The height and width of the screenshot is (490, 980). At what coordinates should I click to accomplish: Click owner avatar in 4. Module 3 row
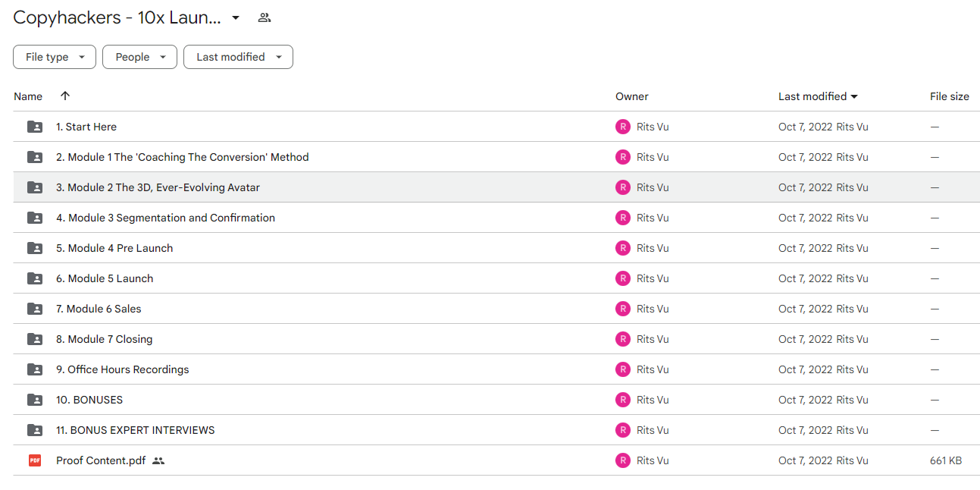coord(623,218)
